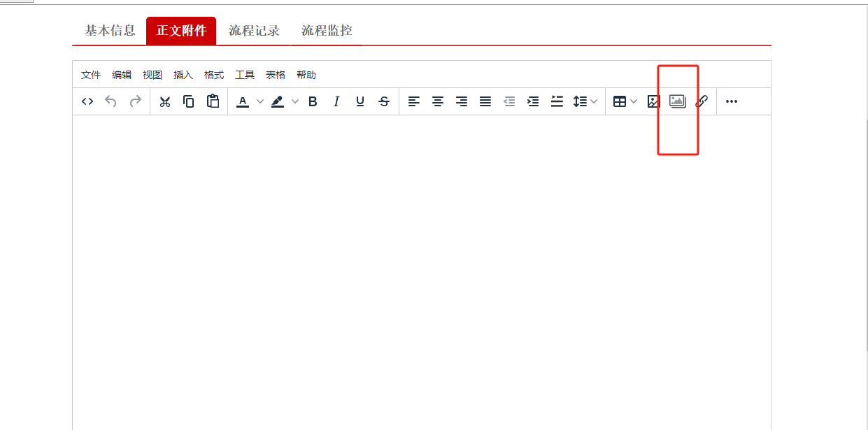Image resolution: width=868 pixels, height=430 pixels.
Task: Toggle bold formatting
Action: 313,101
